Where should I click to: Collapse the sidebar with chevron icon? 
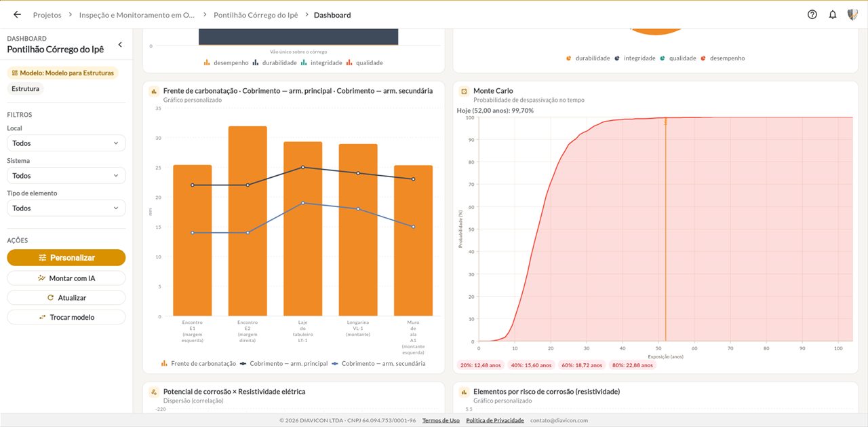[120, 45]
